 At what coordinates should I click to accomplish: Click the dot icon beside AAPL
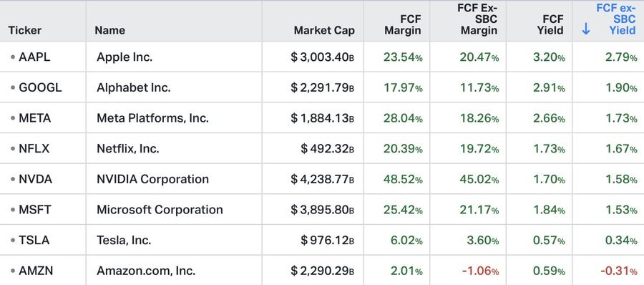click(13, 57)
